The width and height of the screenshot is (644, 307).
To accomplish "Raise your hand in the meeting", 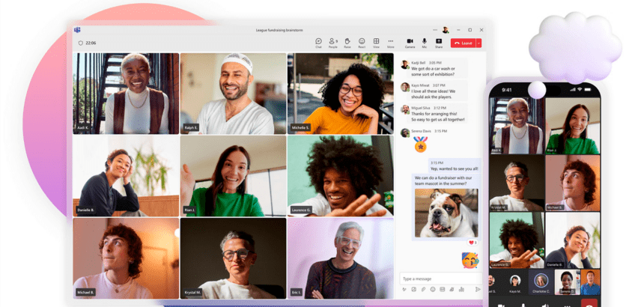I will click(347, 42).
